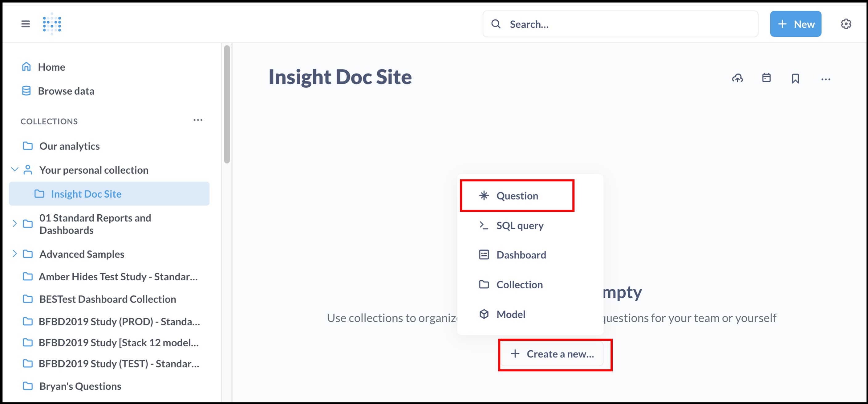
Task: Click the blue New button
Action: pyautogui.click(x=795, y=24)
